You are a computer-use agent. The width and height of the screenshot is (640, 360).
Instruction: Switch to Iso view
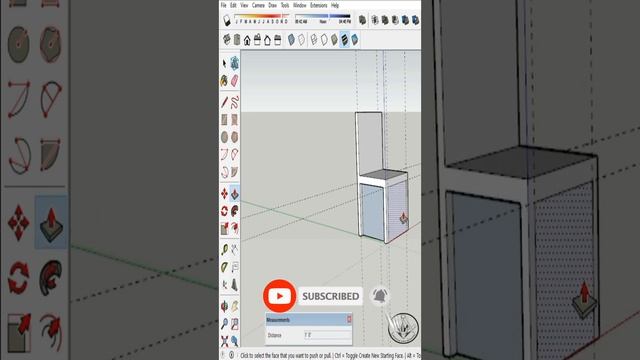coord(227,40)
